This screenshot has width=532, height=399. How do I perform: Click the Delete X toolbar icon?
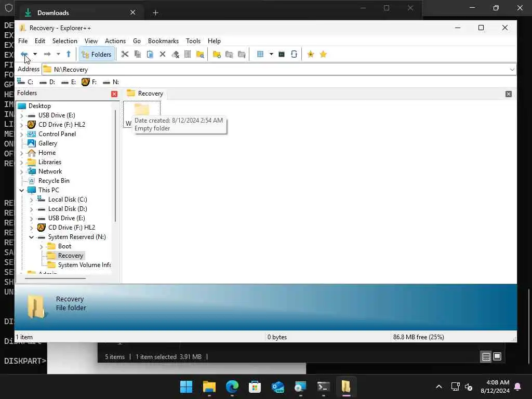click(x=163, y=54)
